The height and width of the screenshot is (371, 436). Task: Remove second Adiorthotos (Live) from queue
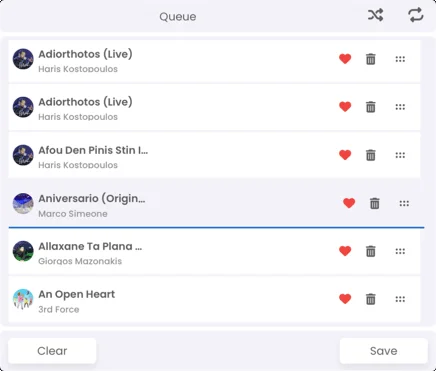click(371, 107)
